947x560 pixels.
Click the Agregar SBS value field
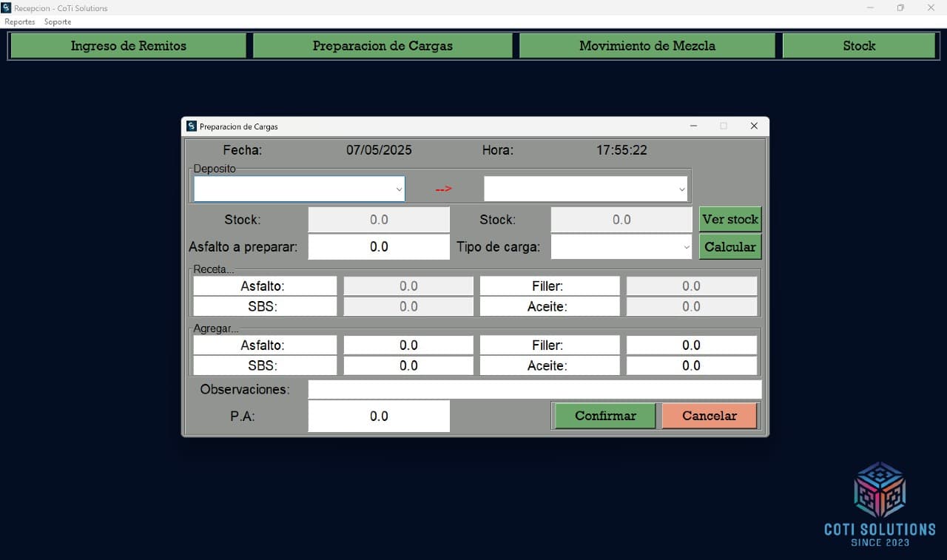click(408, 366)
